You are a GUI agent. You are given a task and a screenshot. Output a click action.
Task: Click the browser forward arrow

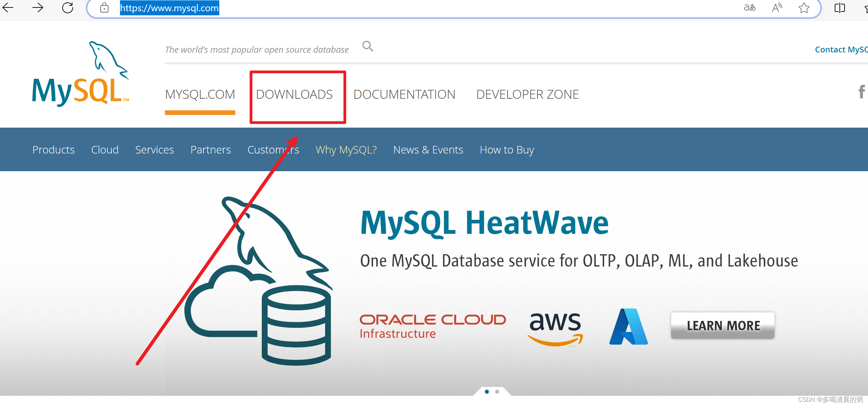click(38, 7)
